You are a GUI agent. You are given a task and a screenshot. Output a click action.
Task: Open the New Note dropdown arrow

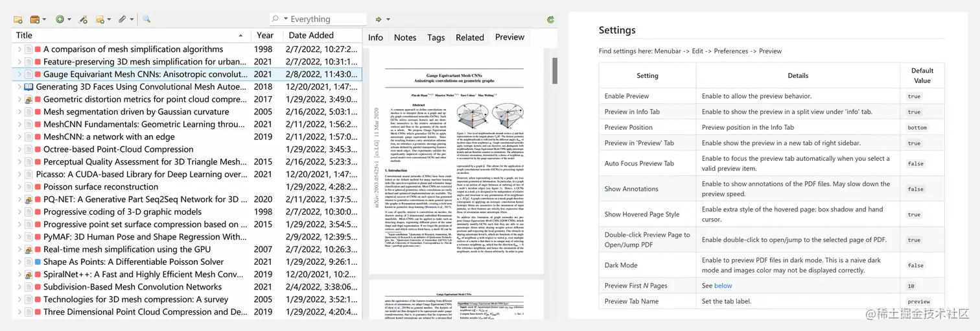pyautogui.click(x=109, y=19)
